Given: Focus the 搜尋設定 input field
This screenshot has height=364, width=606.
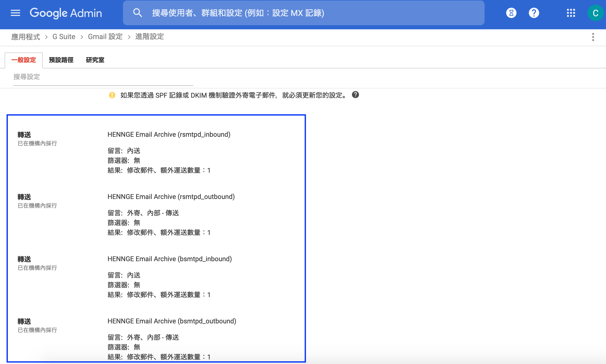Looking at the screenshot, I should (x=103, y=77).
